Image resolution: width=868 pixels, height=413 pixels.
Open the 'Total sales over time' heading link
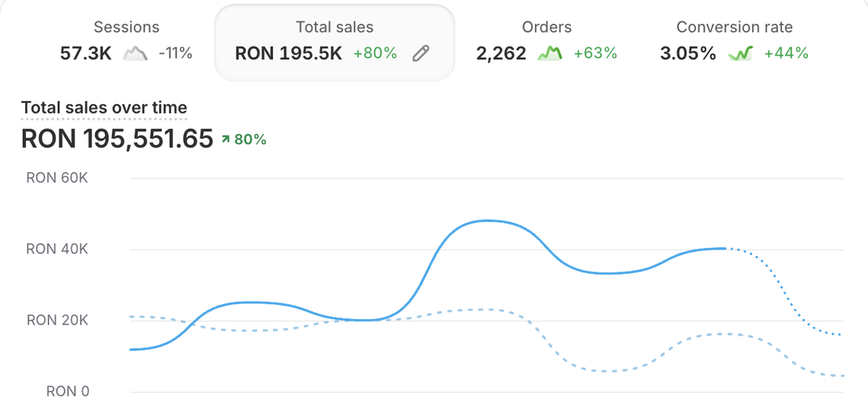[104, 107]
